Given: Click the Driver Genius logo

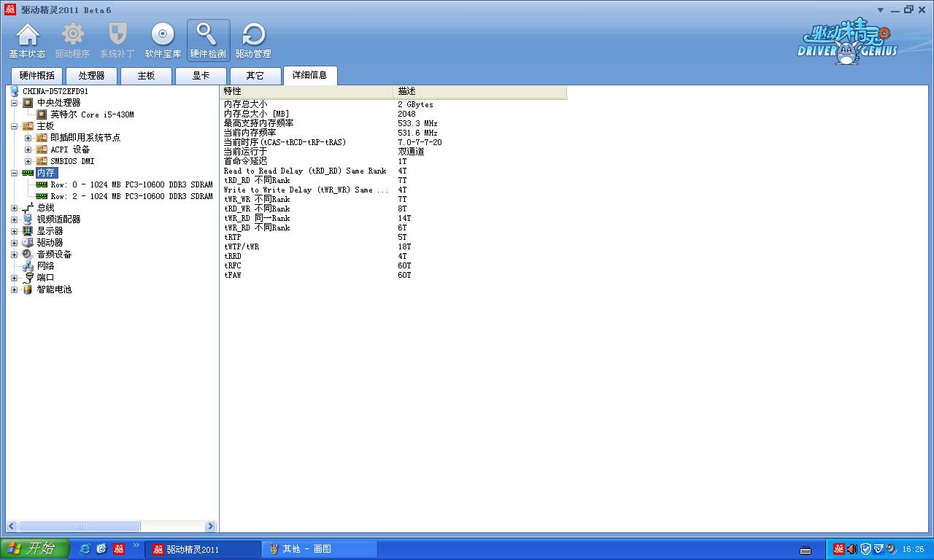Looking at the screenshot, I should pos(846,42).
